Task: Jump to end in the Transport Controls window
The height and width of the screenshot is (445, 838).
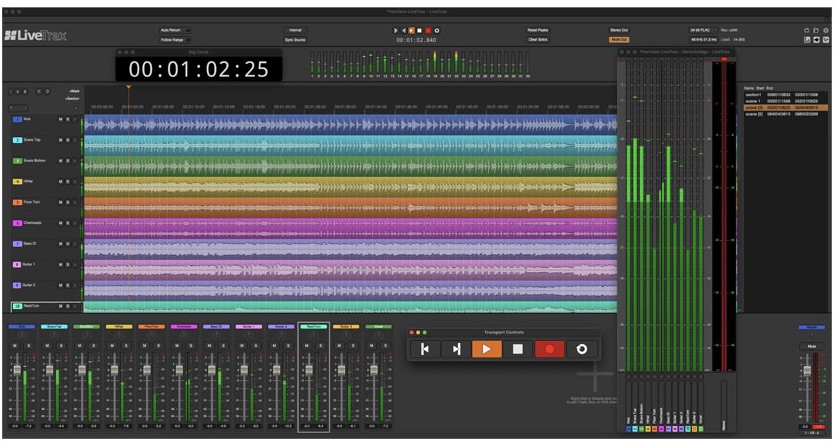Action: (456, 349)
